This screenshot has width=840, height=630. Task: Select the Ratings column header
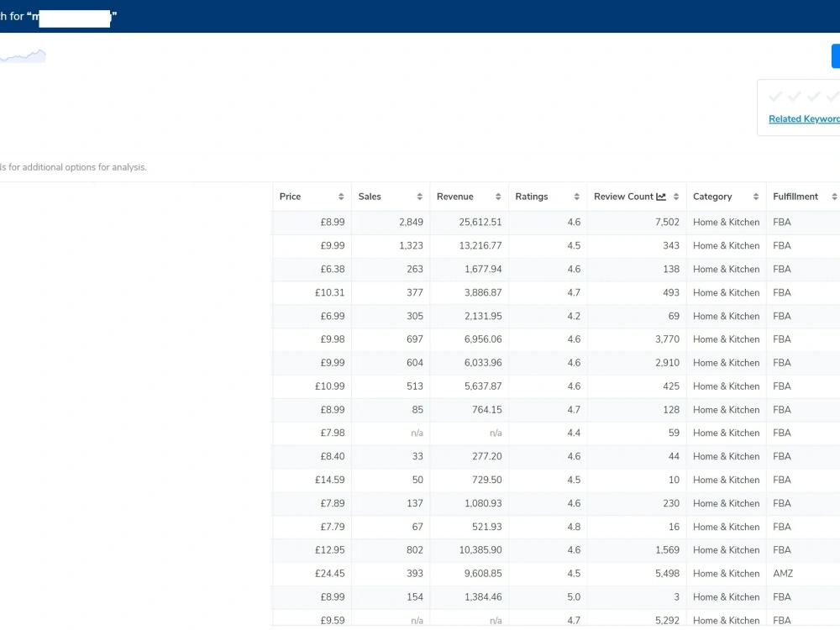[532, 197]
